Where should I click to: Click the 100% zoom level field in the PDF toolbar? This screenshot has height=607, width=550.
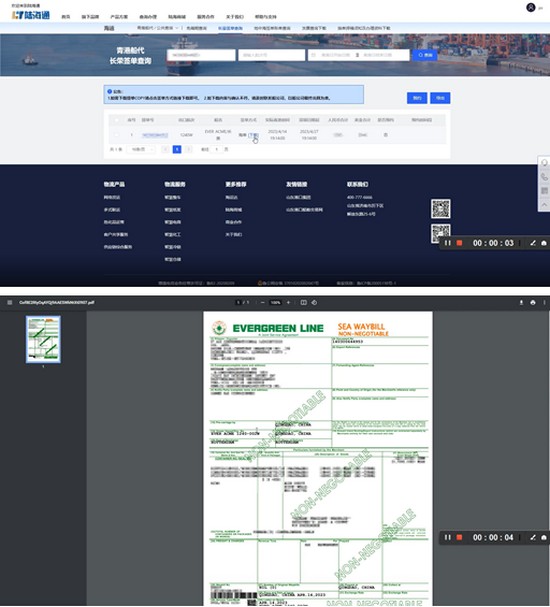pyautogui.click(x=276, y=302)
